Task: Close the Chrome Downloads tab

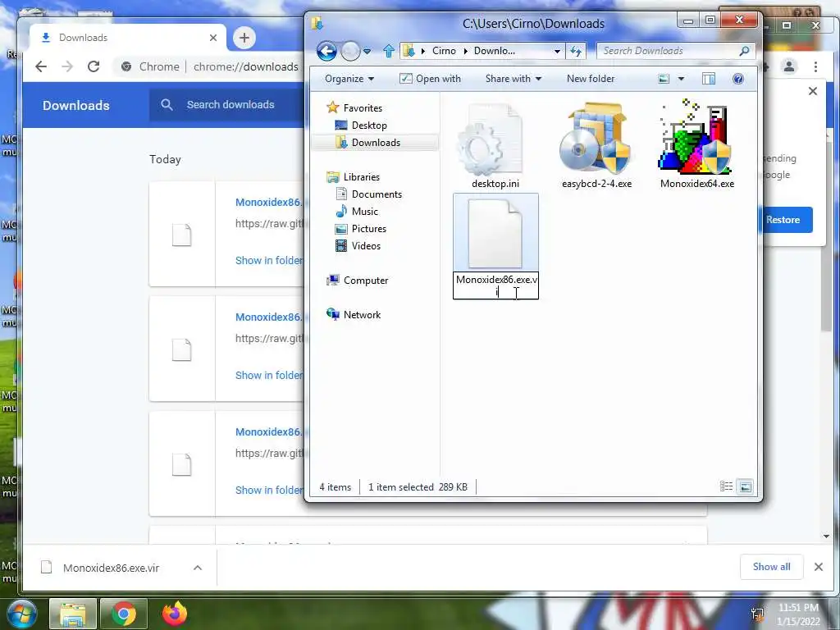Action: (x=213, y=38)
